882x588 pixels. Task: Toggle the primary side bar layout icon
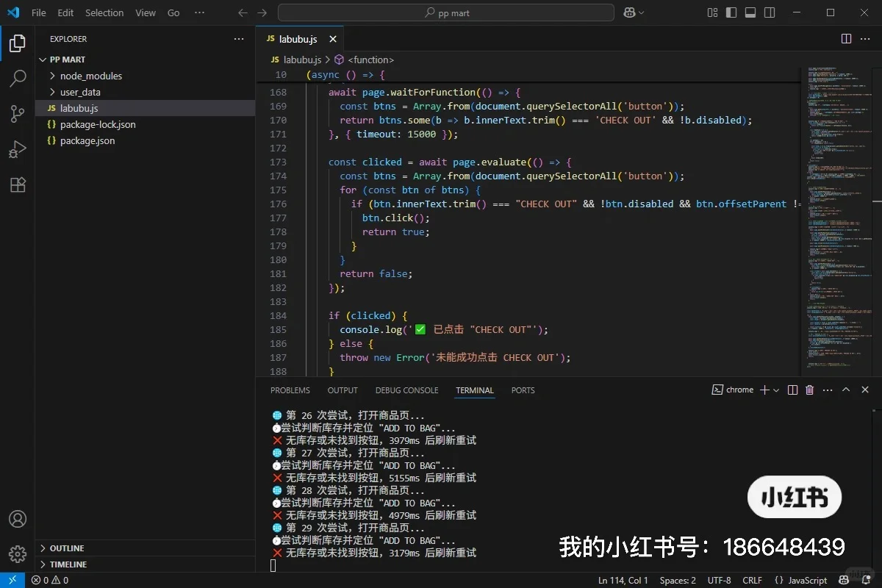click(x=731, y=12)
